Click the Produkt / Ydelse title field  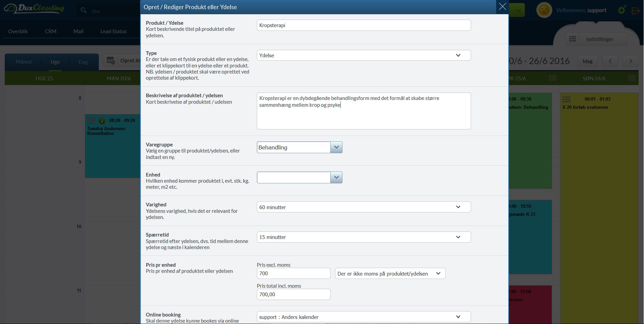coord(364,25)
